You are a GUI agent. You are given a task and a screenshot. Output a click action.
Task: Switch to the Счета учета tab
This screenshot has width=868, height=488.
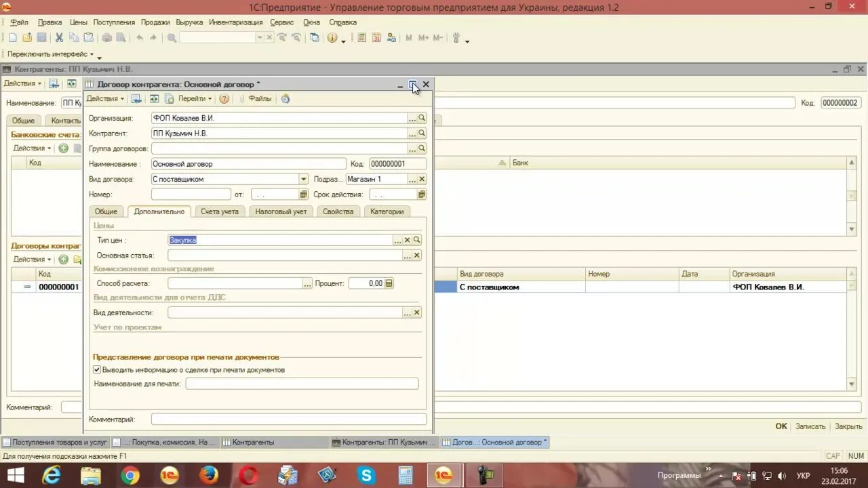coord(220,211)
